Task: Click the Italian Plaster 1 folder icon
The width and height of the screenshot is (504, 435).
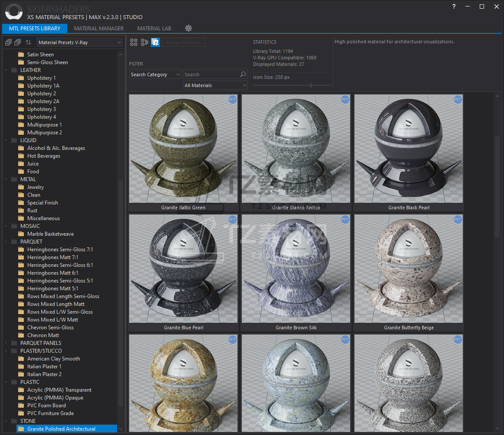Action: point(21,367)
